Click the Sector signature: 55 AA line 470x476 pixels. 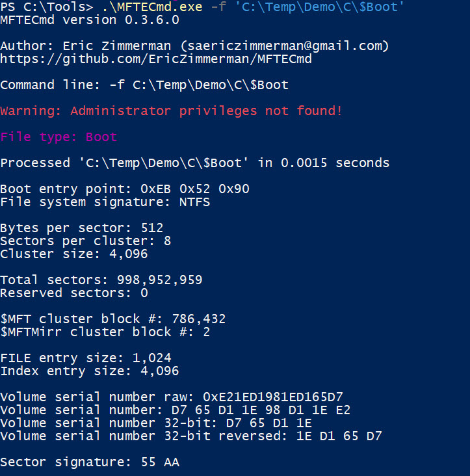click(x=89, y=462)
